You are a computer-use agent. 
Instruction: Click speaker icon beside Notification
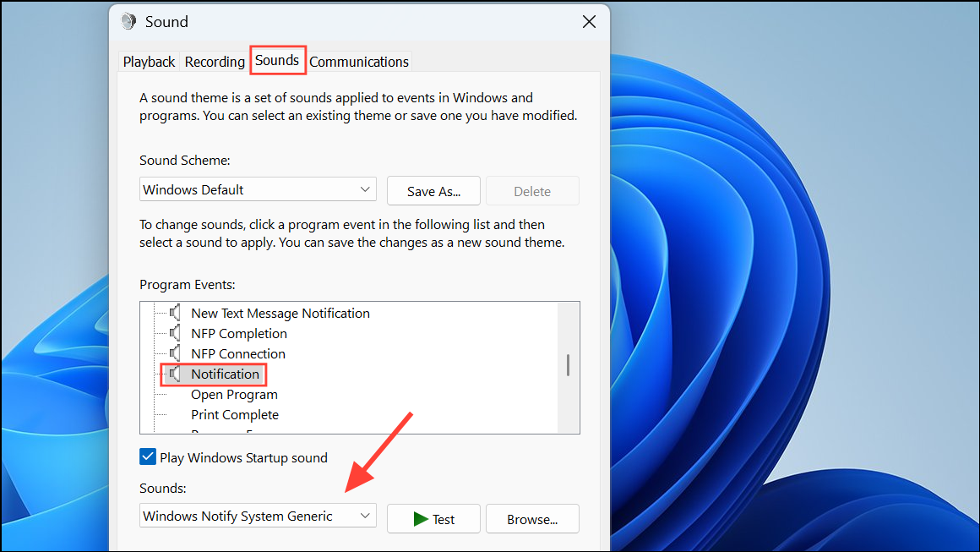(x=175, y=374)
